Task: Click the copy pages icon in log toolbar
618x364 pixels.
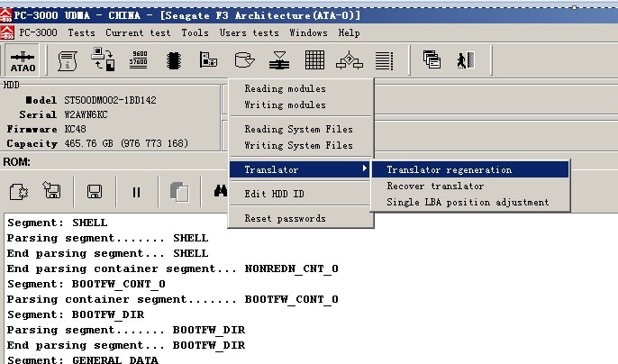Action: (179, 192)
